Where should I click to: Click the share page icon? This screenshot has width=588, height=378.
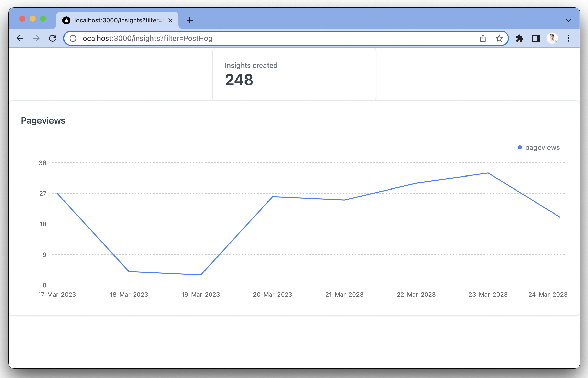[x=483, y=38]
